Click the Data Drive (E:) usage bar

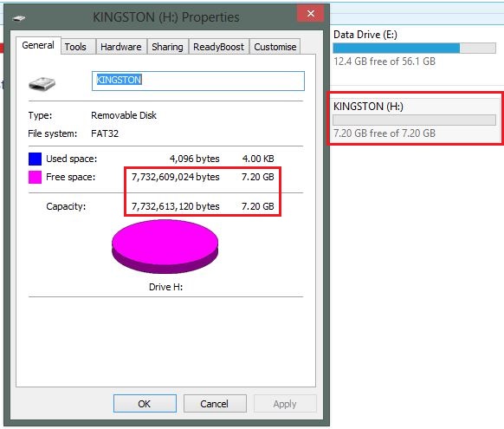[414, 49]
